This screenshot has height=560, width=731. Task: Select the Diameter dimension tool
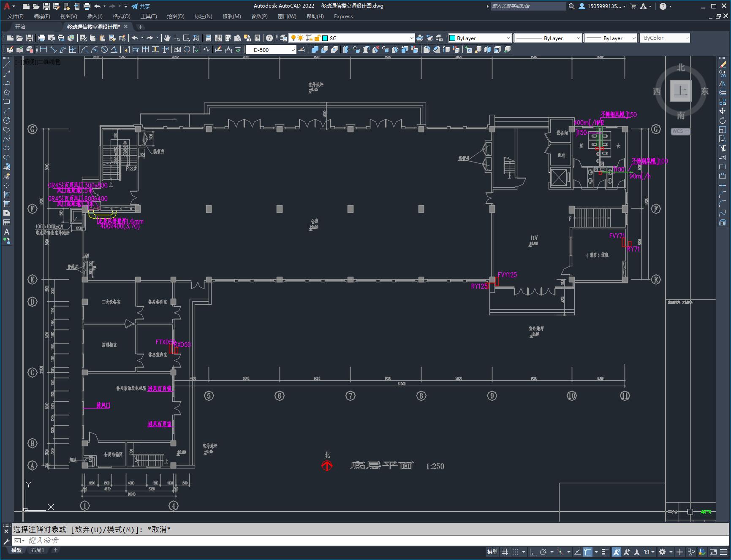coord(104,49)
